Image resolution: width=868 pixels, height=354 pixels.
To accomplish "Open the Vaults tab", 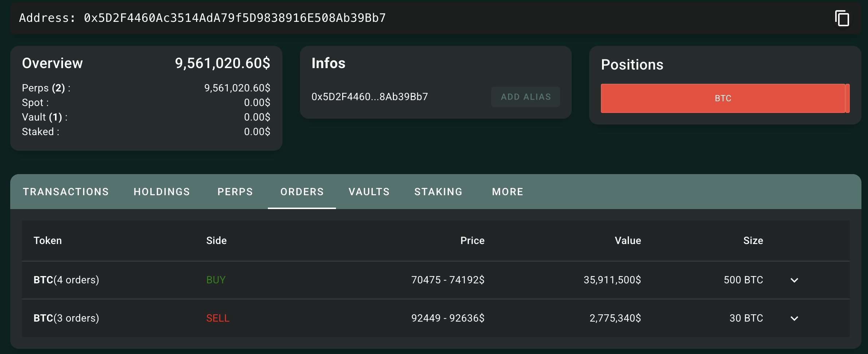I will (x=369, y=192).
